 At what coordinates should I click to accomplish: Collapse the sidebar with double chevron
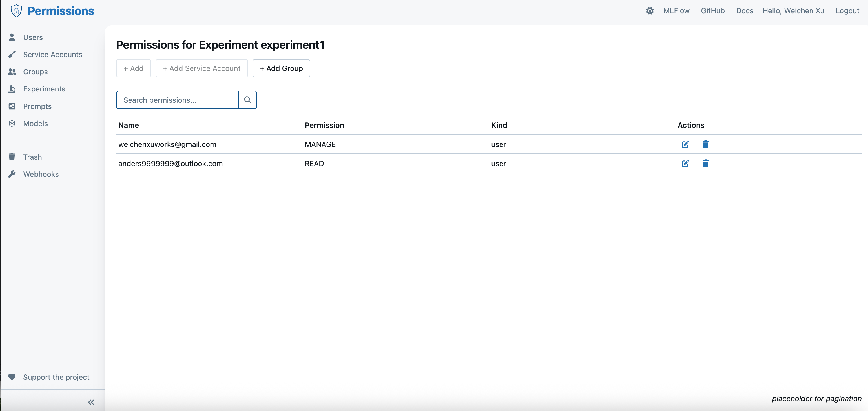pyautogui.click(x=91, y=402)
